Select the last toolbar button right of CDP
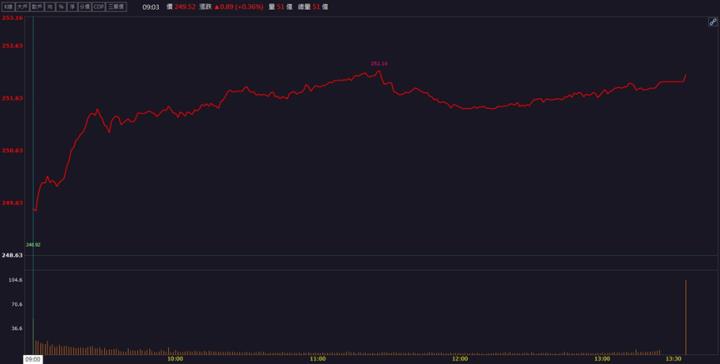The height and width of the screenshot is (364, 720). [115, 7]
